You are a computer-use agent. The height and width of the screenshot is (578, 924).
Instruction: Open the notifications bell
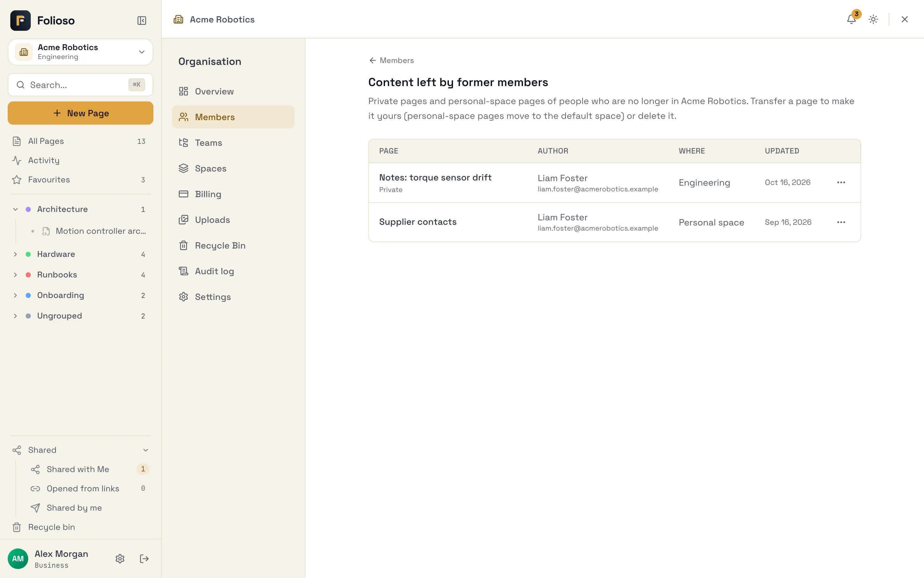(851, 19)
